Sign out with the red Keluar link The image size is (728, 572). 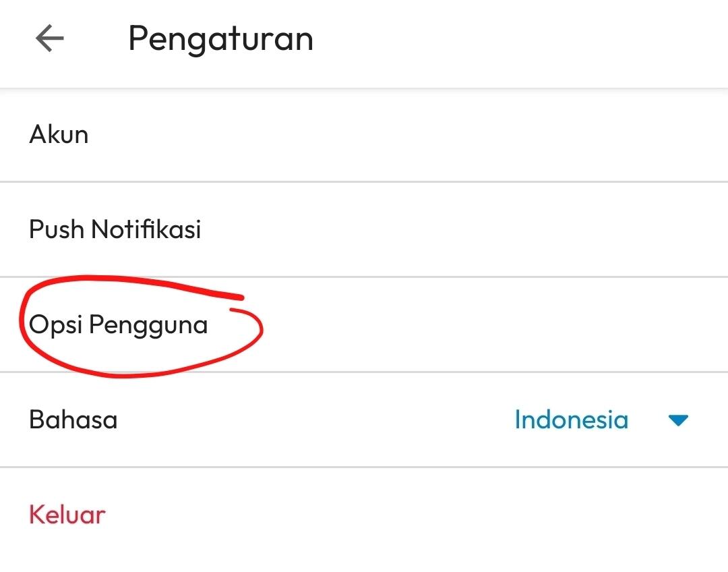(x=67, y=514)
